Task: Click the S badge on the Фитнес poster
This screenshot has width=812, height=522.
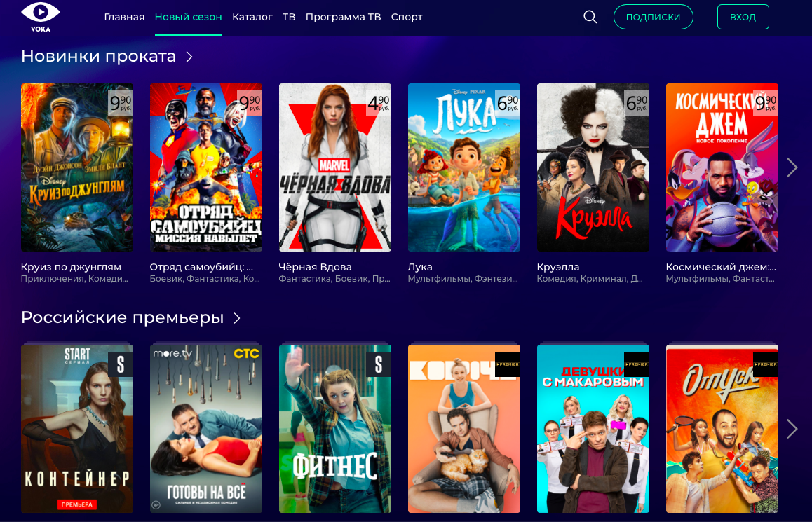Action: pyautogui.click(x=379, y=364)
